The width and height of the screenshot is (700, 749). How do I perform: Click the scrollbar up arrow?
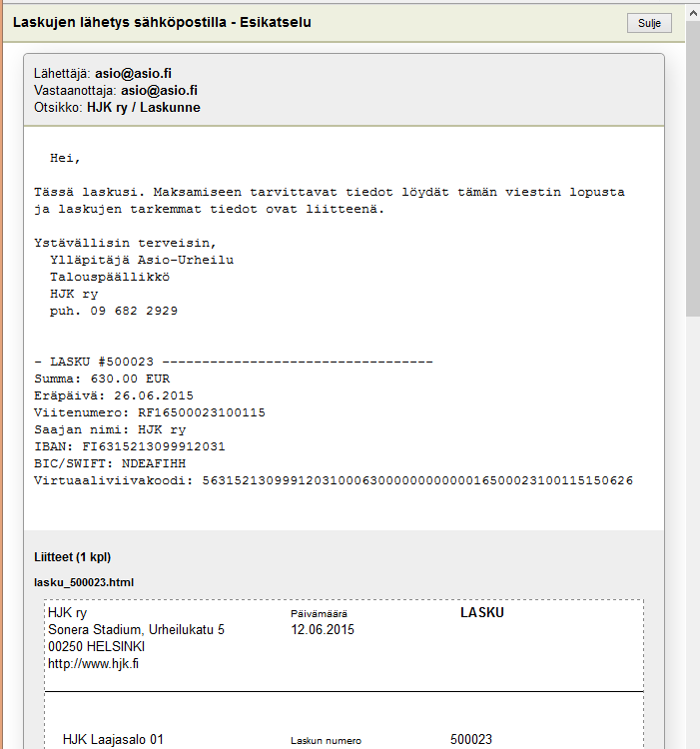[693, 14]
